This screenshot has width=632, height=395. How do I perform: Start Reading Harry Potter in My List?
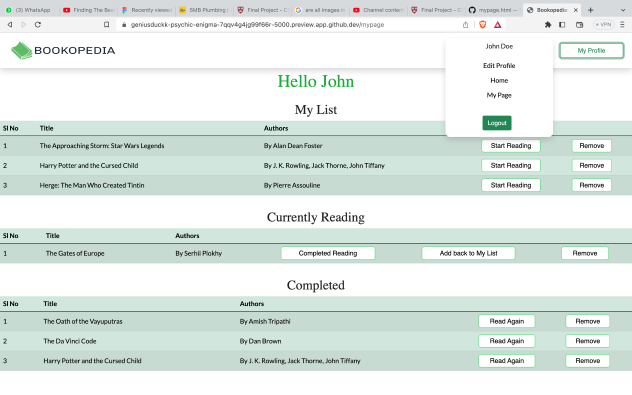[x=511, y=165]
